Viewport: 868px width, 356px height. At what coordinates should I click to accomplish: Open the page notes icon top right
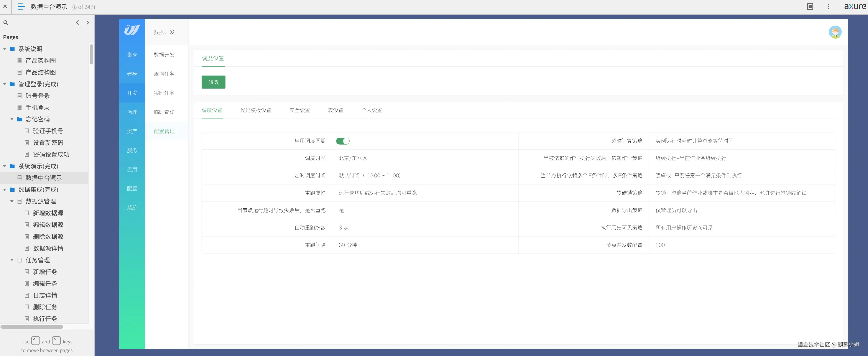click(810, 7)
